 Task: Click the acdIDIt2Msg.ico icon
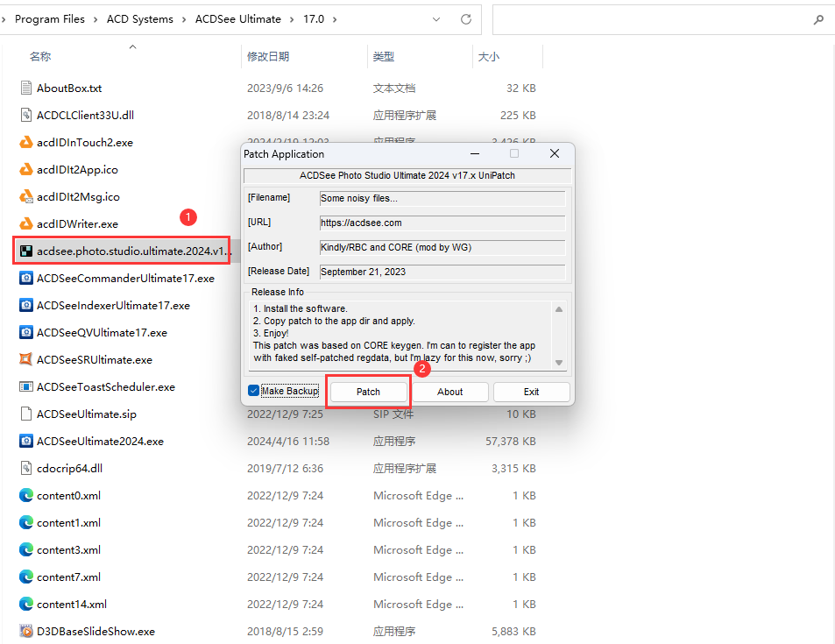coord(26,196)
